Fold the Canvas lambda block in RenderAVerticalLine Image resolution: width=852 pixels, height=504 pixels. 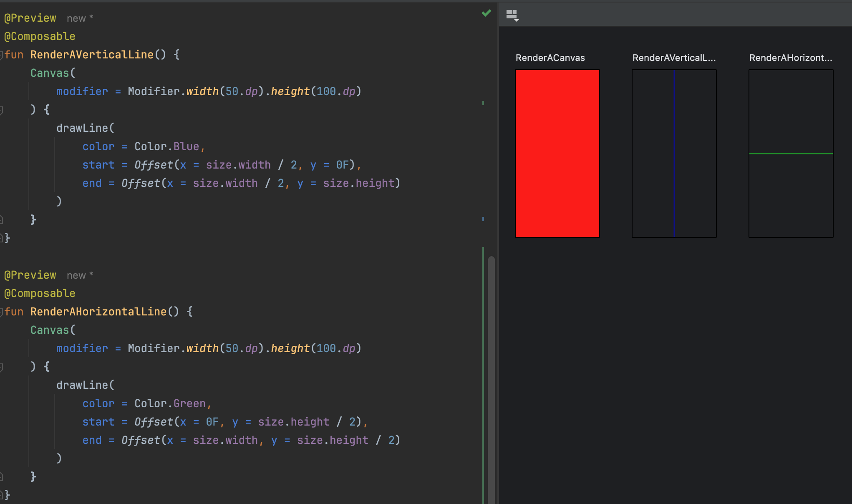click(2, 110)
